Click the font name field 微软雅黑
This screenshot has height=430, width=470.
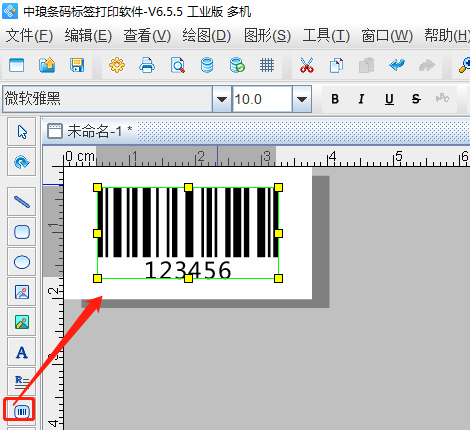pos(107,99)
